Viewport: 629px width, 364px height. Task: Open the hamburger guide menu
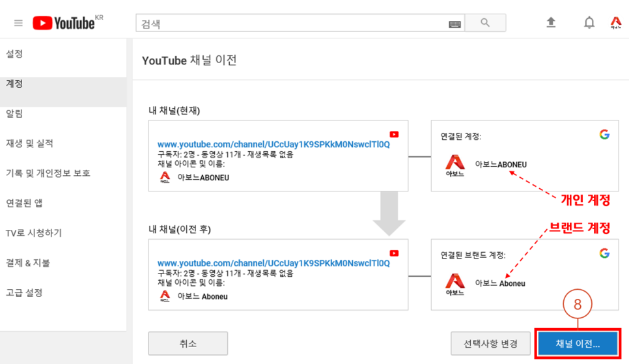[x=18, y=23]
